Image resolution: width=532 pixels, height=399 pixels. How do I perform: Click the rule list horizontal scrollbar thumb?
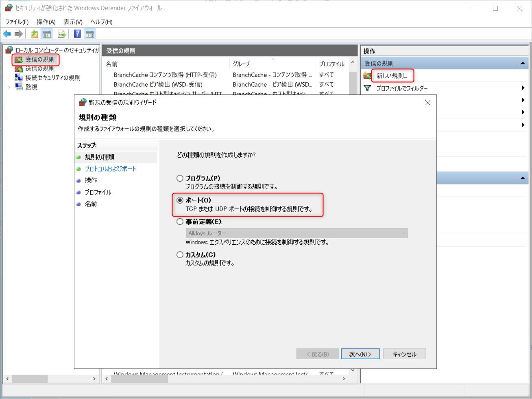(x=140, y=379)
